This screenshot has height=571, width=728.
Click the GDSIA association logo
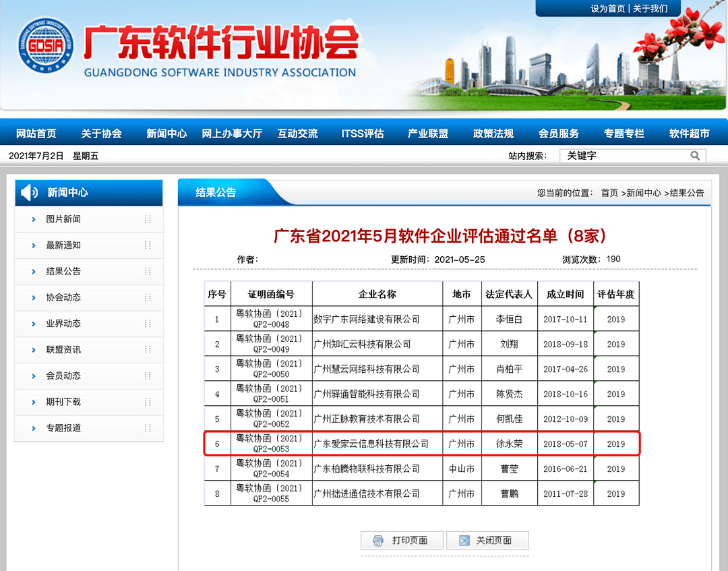[46, 45]
